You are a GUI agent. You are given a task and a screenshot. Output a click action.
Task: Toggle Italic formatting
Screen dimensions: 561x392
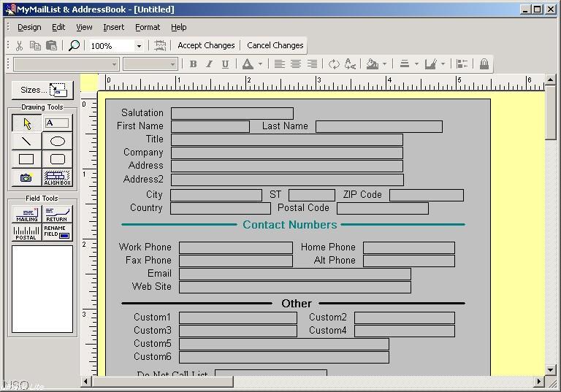point(210,64)
